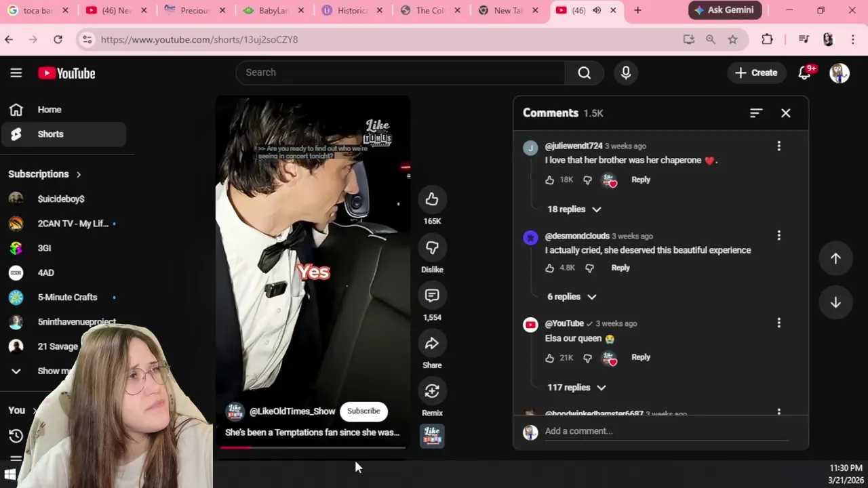Switch to the toca browser tab
This screenshot has height=488, width=868.
[38, 10]
